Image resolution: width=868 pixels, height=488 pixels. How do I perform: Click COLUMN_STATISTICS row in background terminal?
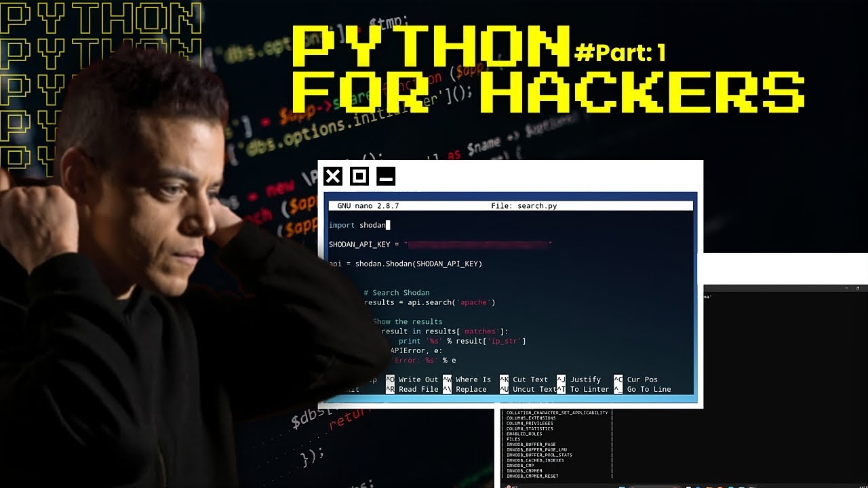530,429
